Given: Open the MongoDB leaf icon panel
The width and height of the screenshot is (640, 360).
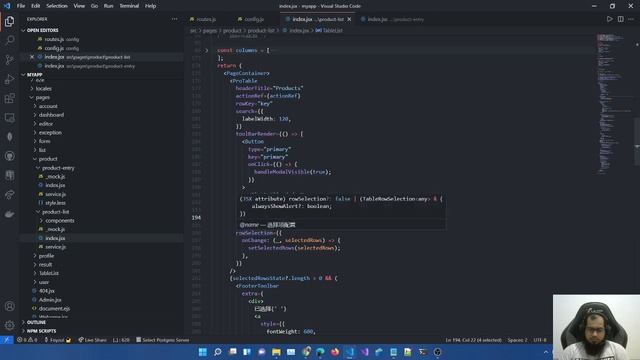Looking at the screenshot, I should click(x=9, y=137).
